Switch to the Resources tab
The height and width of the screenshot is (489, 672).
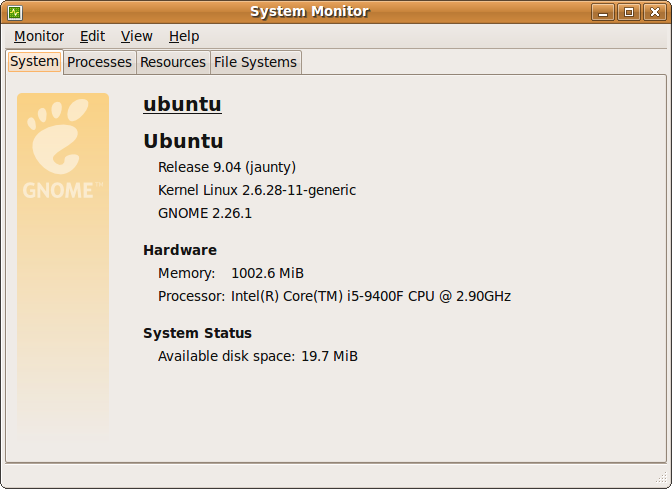(x=173, y=62)
